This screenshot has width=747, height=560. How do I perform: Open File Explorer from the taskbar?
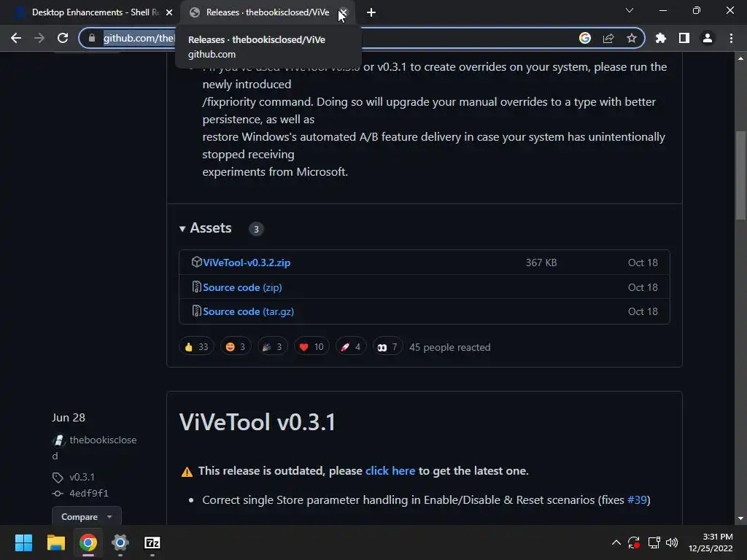(x=55, y=542)
